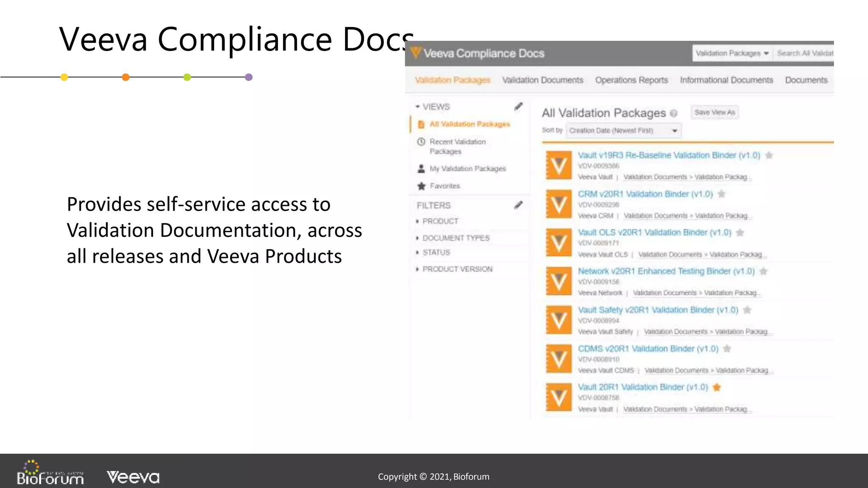Switch to the Validation Documents tab
Screen dimensions: 868x488
click(542, 80)
